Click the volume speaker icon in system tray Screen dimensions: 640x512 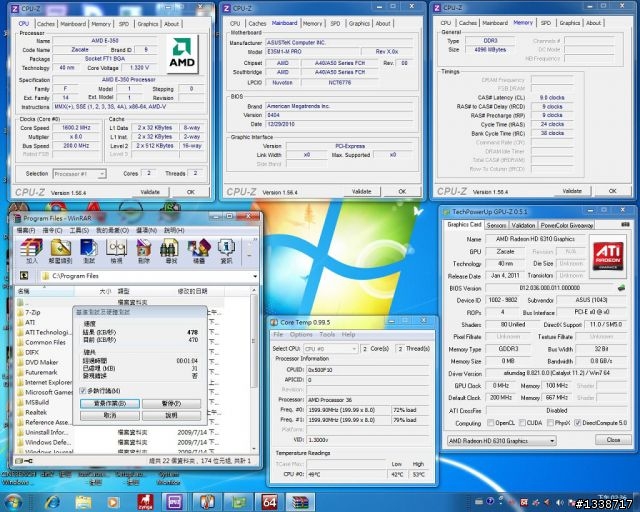(560, 502)
